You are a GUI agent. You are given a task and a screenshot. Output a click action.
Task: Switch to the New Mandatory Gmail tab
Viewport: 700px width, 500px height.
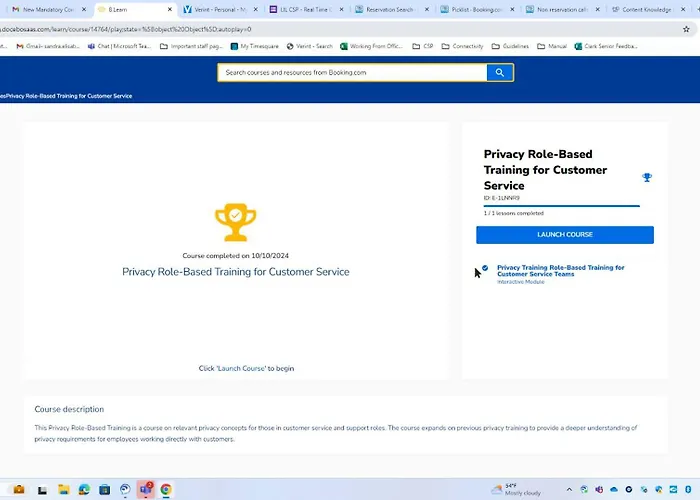click(x=44, y=9)
